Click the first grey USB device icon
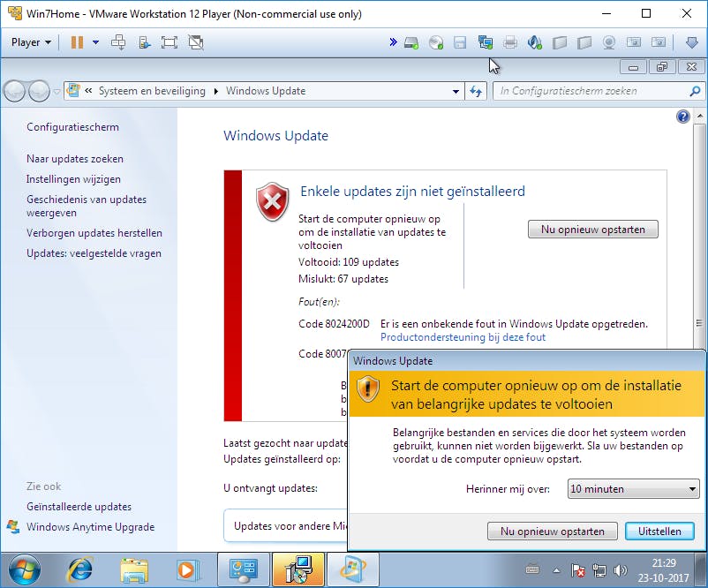The image size is (708, 588). point(560,43)
